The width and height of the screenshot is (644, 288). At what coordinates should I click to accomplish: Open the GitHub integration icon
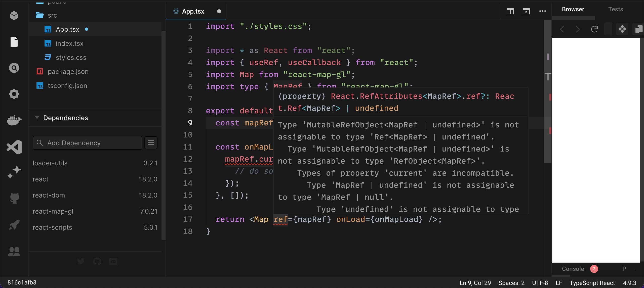click(14, 198)
